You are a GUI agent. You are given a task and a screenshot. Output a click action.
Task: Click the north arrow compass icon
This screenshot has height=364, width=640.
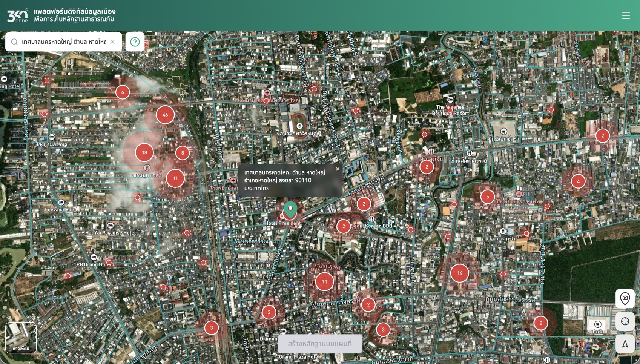point(625,344)
